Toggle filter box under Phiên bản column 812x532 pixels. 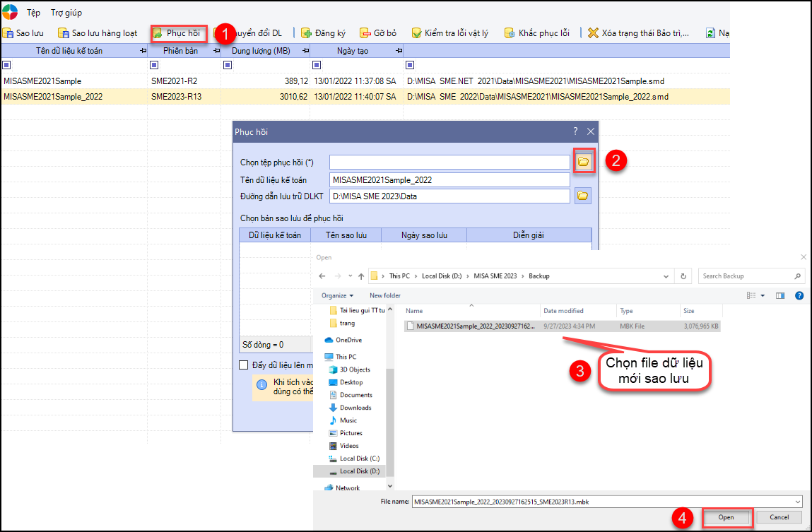[154, 66]
